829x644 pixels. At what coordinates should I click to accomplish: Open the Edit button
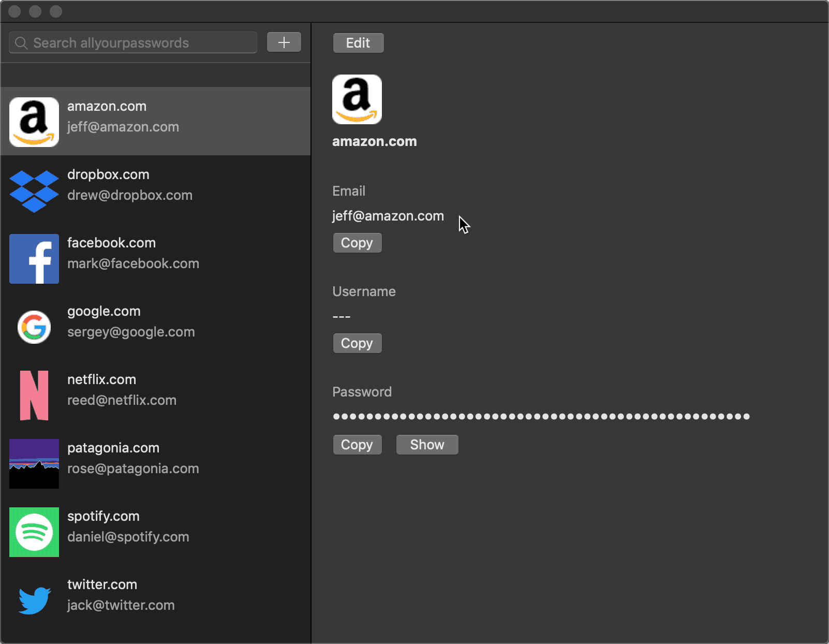358,43
